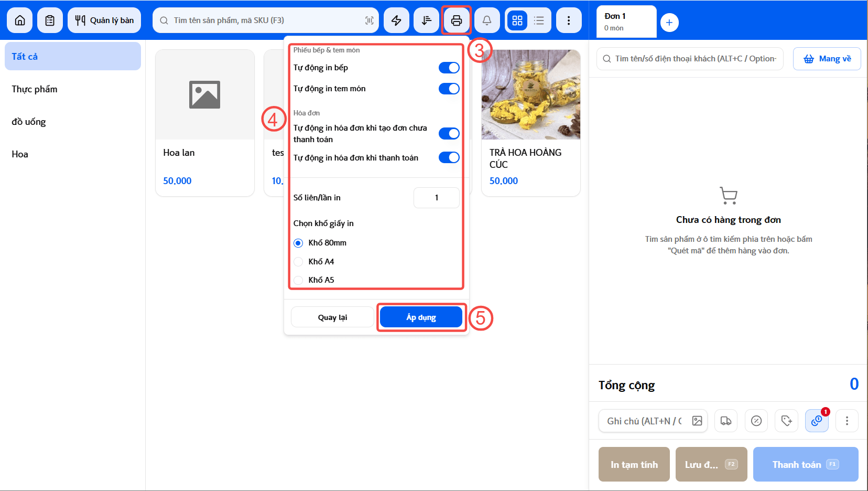The image size is (868, 491).
Task: Focus the customer search field
Action: click(x=690, y=59)
